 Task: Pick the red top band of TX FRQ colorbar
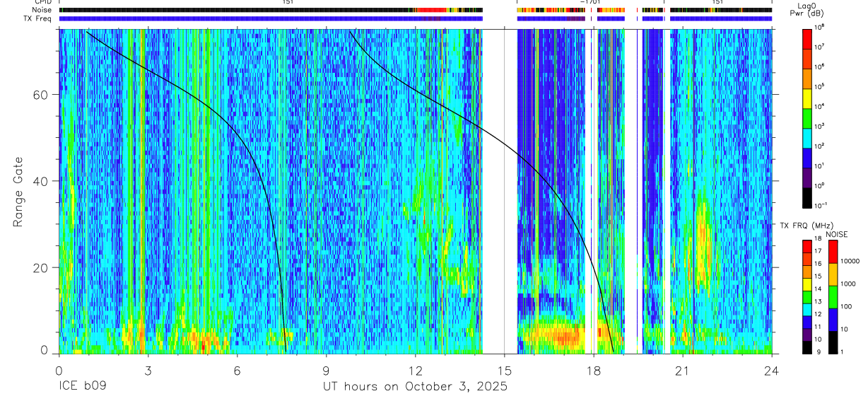click(807, 247)
